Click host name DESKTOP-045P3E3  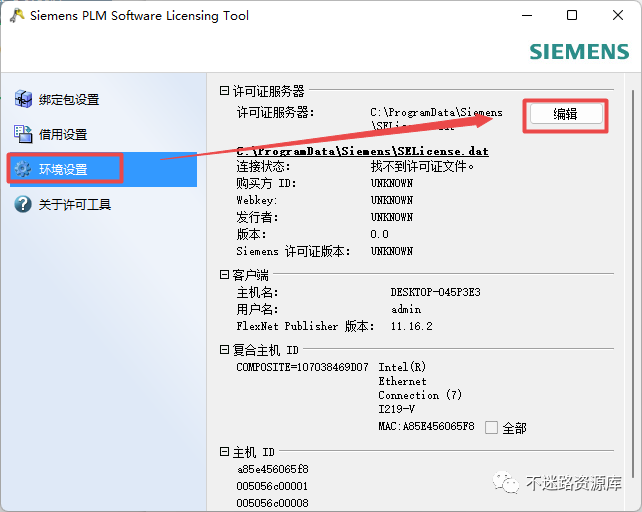[435, 292]
